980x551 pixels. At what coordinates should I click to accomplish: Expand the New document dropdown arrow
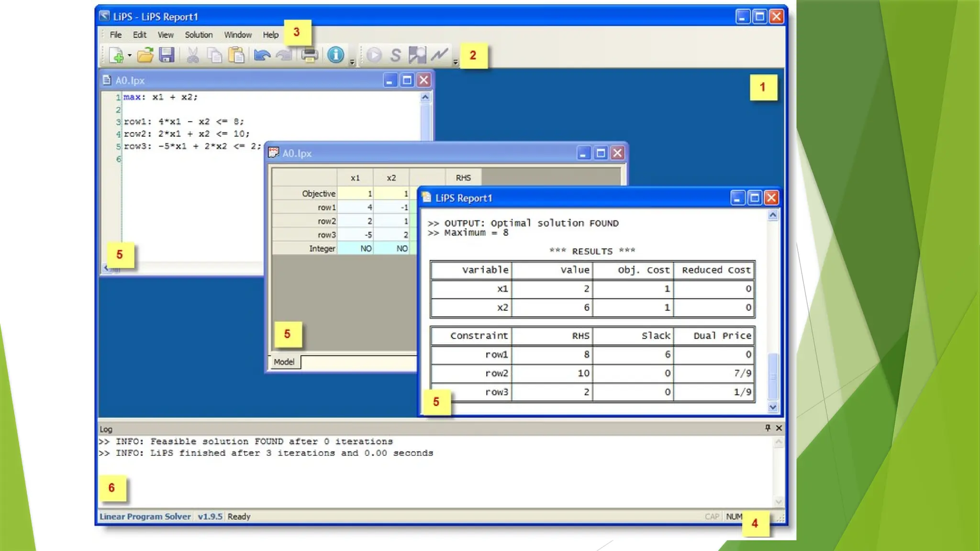coord(130,56)
